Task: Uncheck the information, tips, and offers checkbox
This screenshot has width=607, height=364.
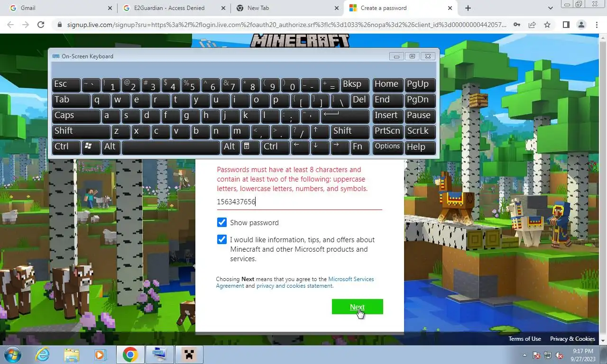Action: pos(221,239)
